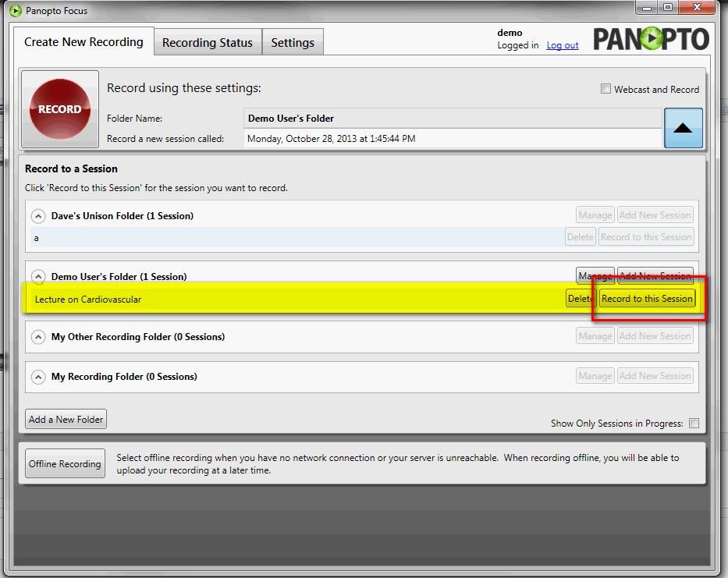Add new session to Demo User's Folder
The width and height of the screenshot is (728, 578).
655,276
